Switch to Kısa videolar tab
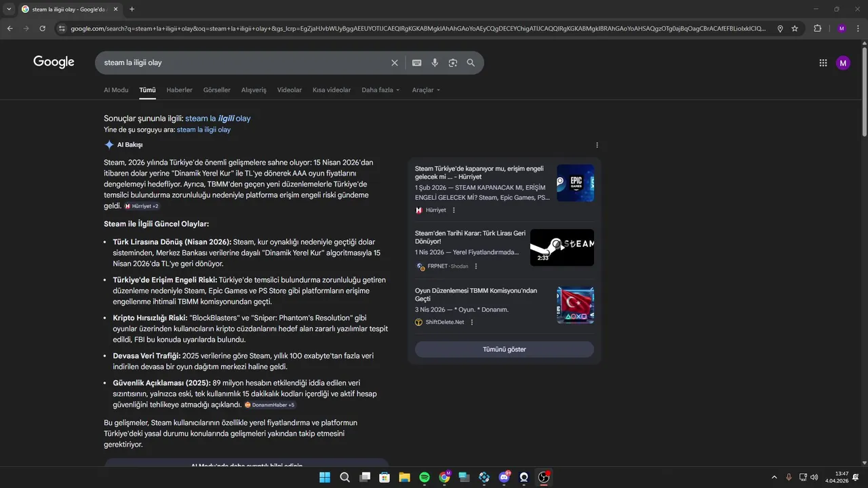Screen dimensions: 868x488 pyautogui.click(x=332, y=90)
